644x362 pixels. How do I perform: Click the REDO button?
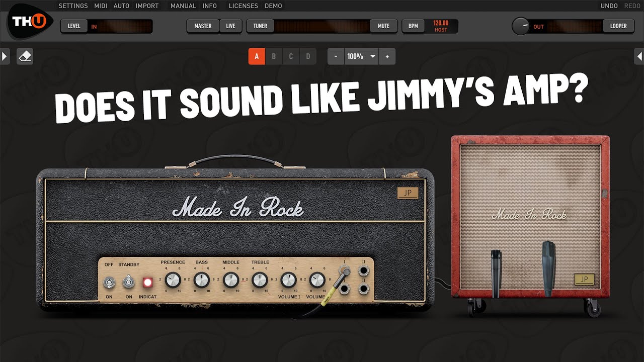click(632, 6)
